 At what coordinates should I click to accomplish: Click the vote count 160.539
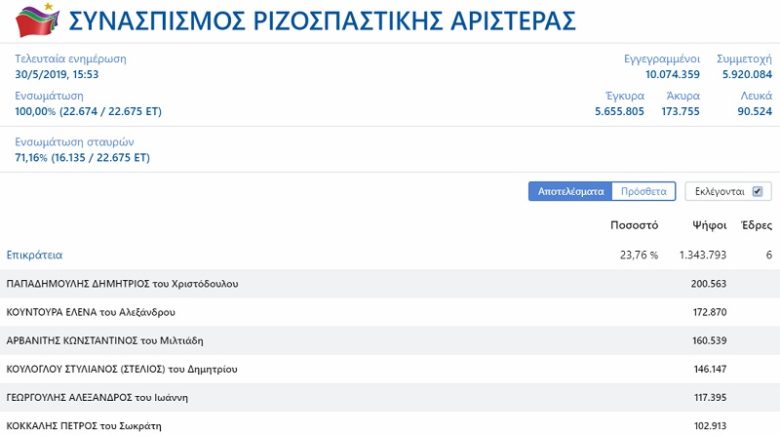tap(709, 340)
